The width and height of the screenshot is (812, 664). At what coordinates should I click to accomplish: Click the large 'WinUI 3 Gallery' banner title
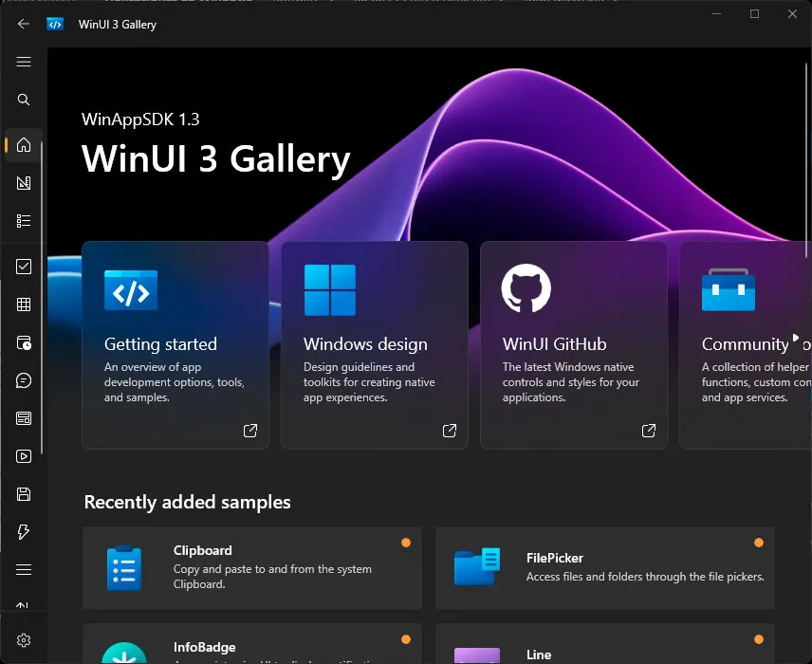[216, 159]
